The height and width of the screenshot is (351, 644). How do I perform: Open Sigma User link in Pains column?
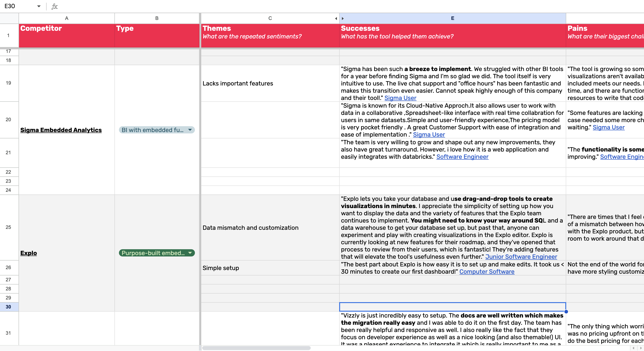tap(608, 128)
